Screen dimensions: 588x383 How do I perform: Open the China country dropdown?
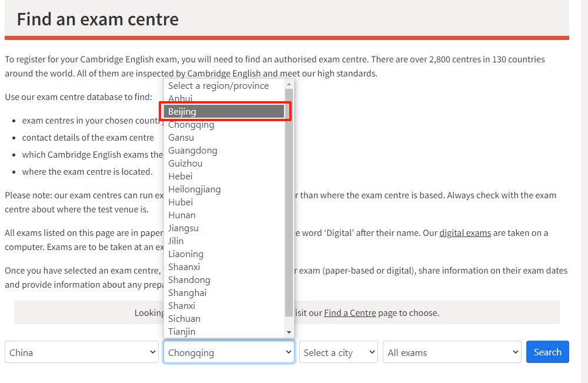tap(82, 352)
